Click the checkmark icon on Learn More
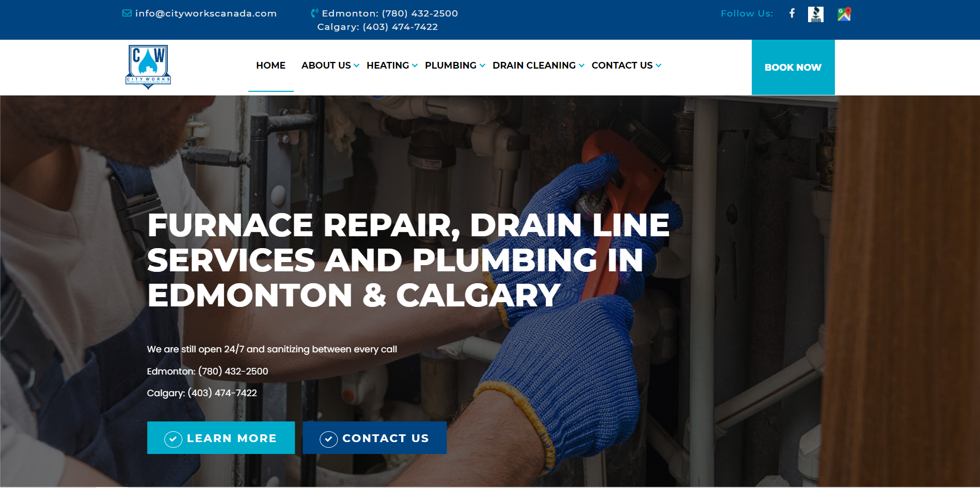The width and height of the screenshot is (980, 488). 173,439
